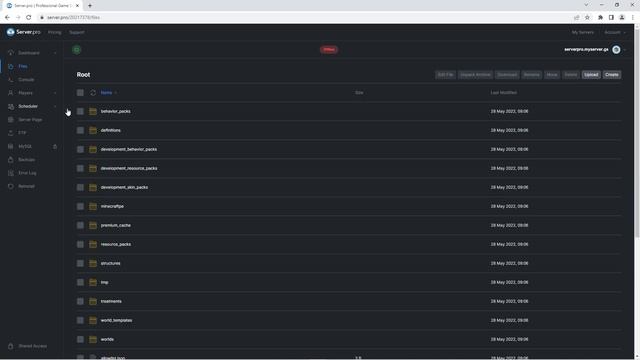This screenshot has width=640, height=360.
Task: Click the browser back arrow
Action: tap(7, 17)
